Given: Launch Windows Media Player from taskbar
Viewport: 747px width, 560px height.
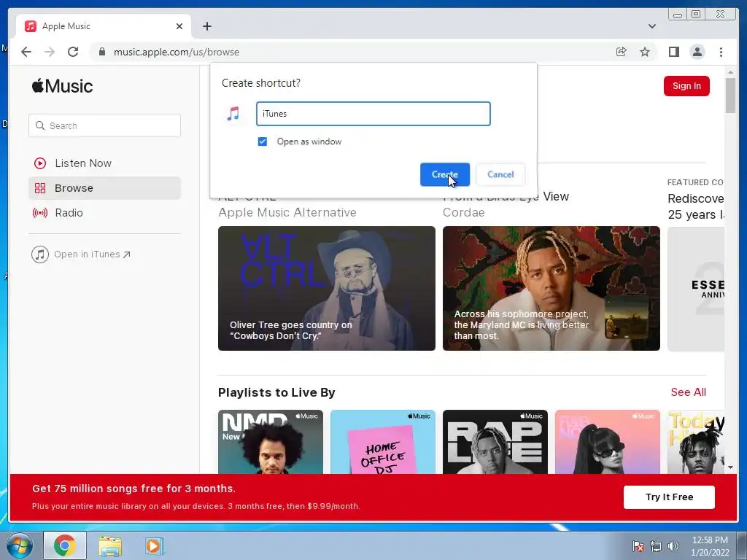Looking at the screenshot, I should [x=155, y=545].
